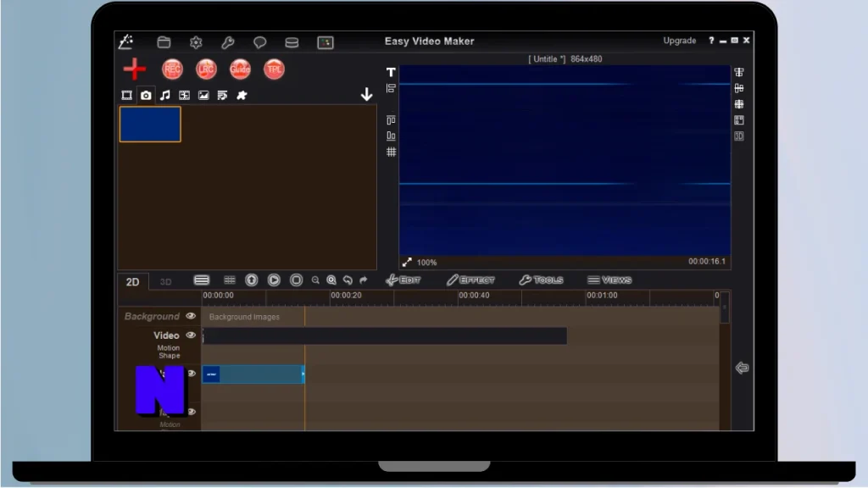Click the 00:00:16.1 time readout
This screenshot has width=868, height=488.
coord(707,261)
